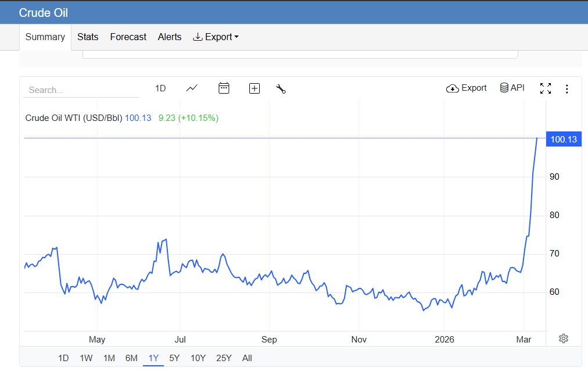Click the API database button
The height and width of the screenshot is (371, 588).
pos(512,88)
